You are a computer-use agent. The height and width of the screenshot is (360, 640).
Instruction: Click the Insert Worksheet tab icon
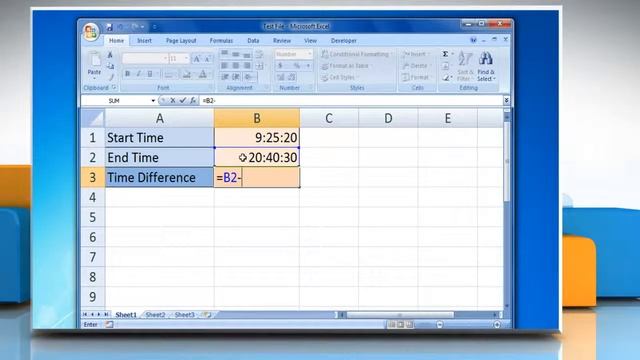[x=207, y=315]
